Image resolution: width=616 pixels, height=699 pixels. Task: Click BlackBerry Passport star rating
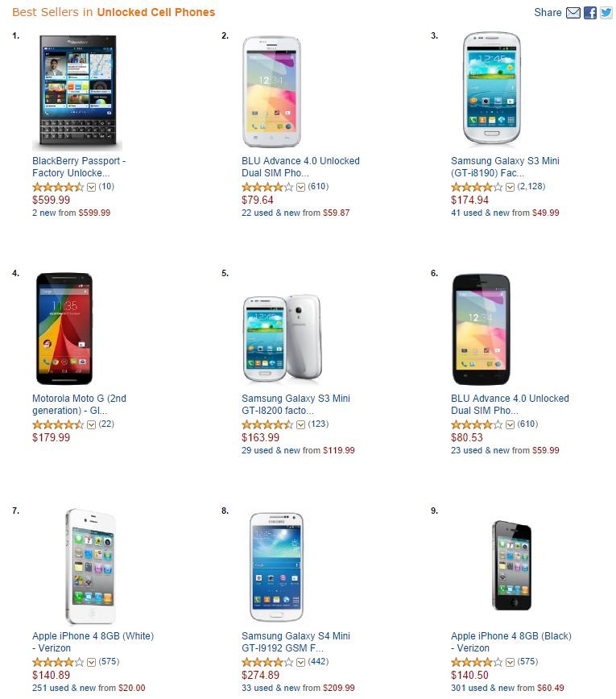coord(57,187)
